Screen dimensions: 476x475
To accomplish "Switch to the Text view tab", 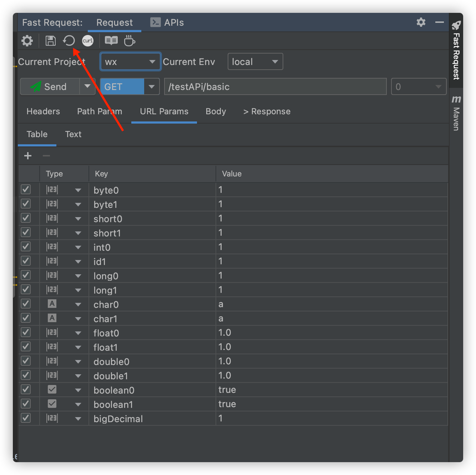I will click(73, 134).
